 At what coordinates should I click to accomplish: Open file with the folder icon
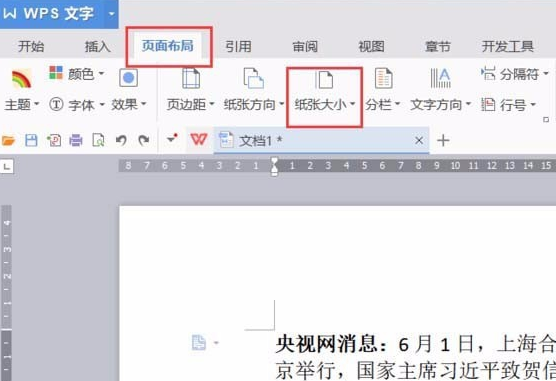click(8, 141)
